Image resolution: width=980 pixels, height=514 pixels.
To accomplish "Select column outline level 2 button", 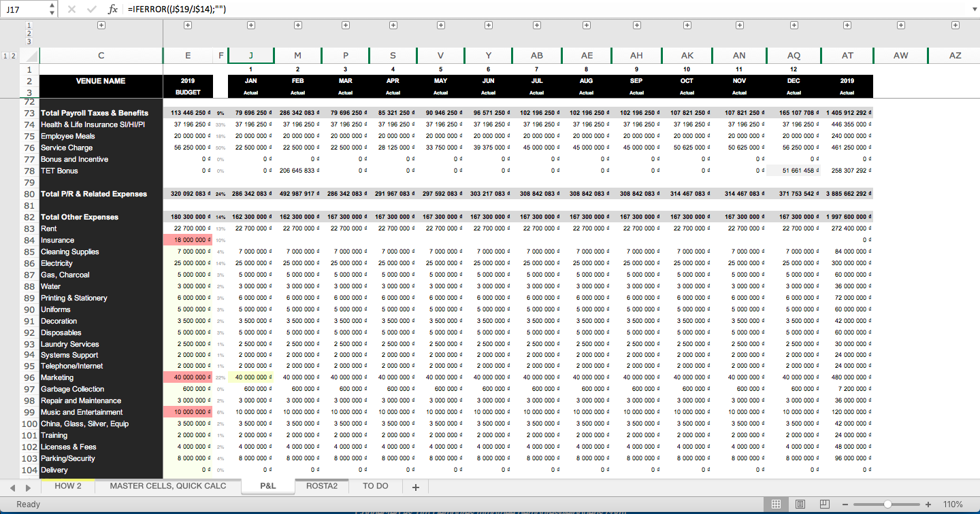I will (x=14, y=56).
